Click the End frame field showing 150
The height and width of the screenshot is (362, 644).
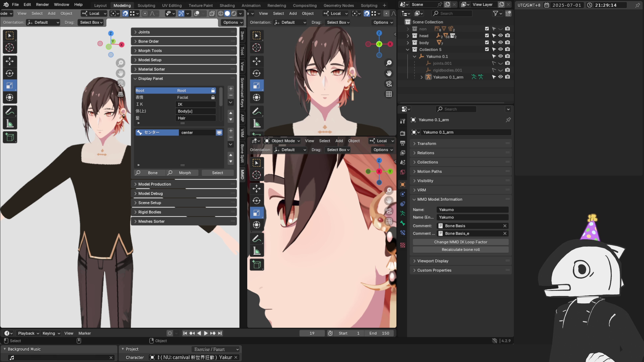coord(379,333)
